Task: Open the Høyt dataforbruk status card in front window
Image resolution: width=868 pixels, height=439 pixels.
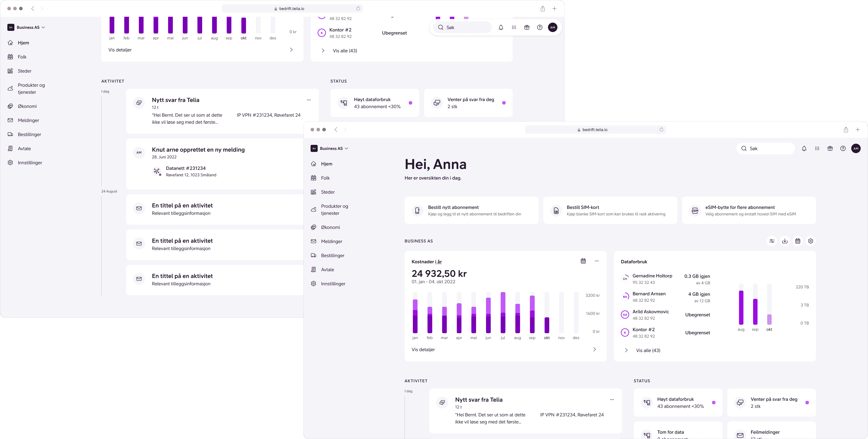Action: pyautogui.click(x=678, y=403)
